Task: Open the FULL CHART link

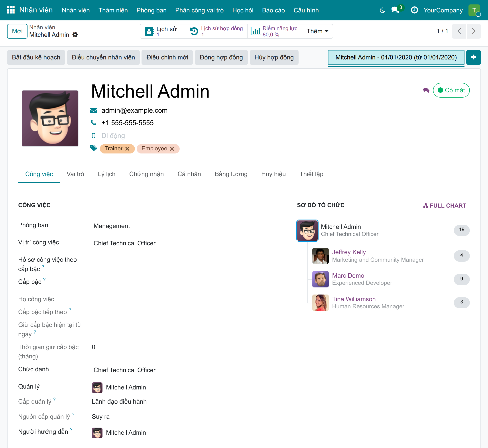Action: pyautogui.click(x=444, y=206)
